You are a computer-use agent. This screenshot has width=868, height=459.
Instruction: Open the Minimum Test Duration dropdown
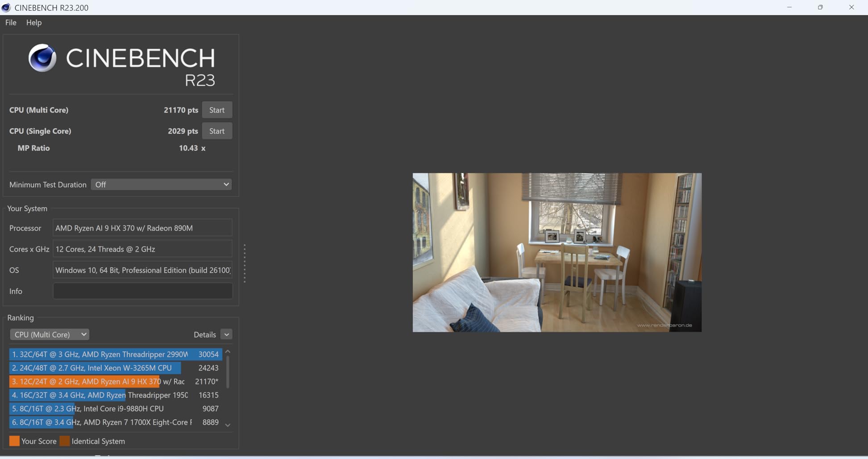[161, 184]
